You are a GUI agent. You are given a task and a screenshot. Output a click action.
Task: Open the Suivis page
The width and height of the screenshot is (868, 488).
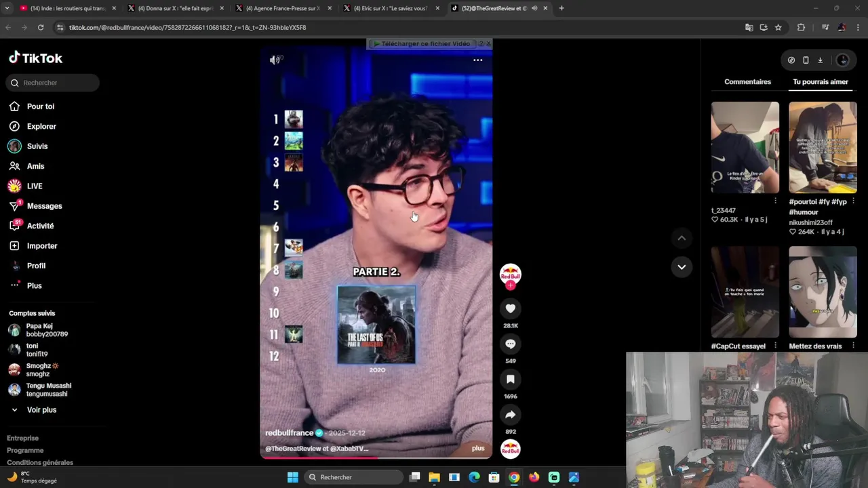(37, 146)
